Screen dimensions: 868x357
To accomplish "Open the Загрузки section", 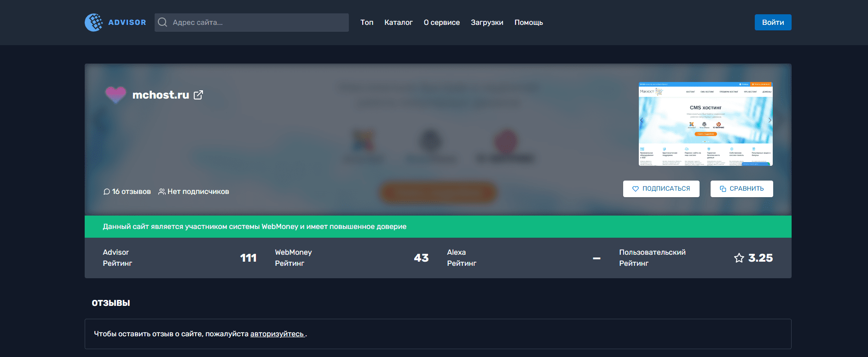I will pyautogui.click(x=487, y=23).
